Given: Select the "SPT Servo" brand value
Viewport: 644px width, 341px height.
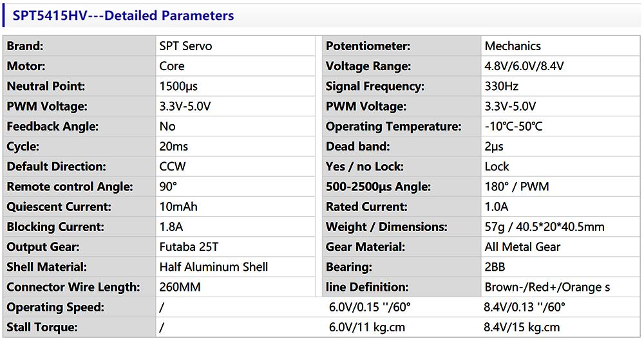Looking at the screenshot, I should pyautogui.click(x=185, y=46).
